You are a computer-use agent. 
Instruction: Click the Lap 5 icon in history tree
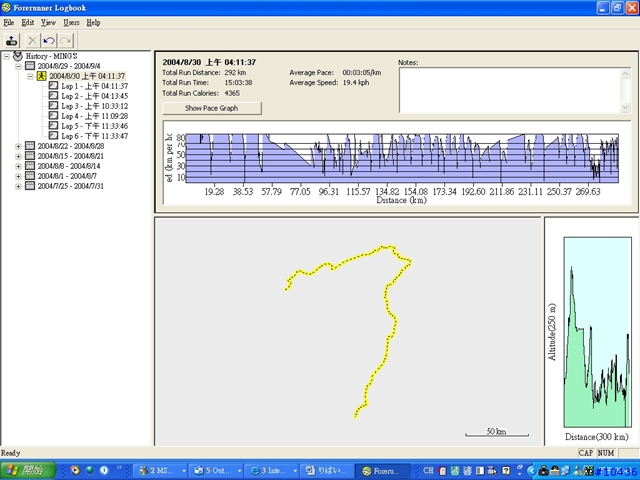53,125
